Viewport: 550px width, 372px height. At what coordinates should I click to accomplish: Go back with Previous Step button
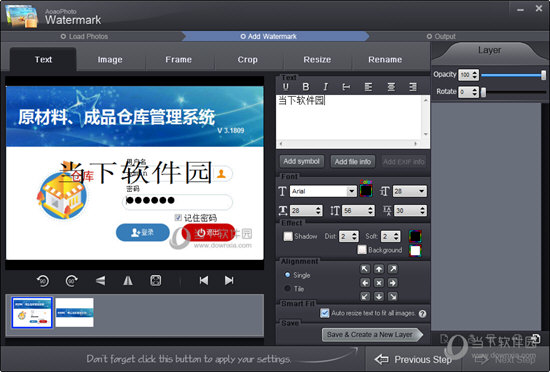coord(413,359)
